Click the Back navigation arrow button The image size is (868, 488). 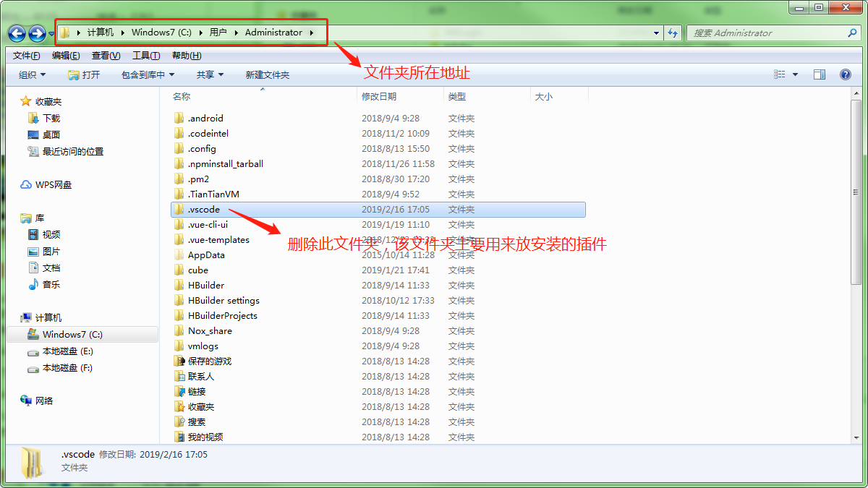(x=17, y=33)
